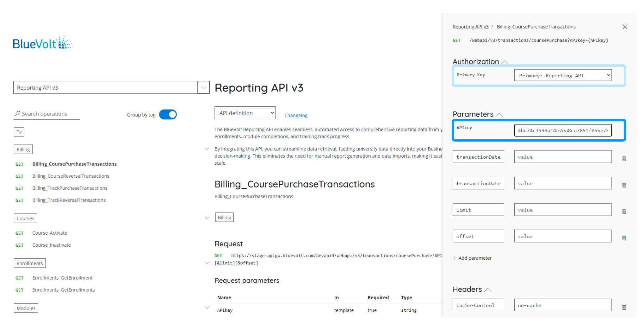Click the Enrollments tag label
The width and height of the screenshot is (644, 330).
point(30,263)
